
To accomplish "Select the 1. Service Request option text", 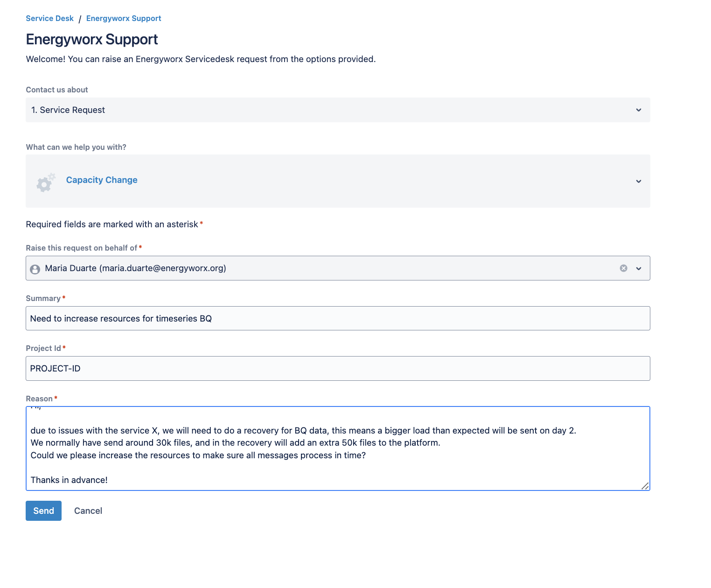I will [x=68, y=110].
